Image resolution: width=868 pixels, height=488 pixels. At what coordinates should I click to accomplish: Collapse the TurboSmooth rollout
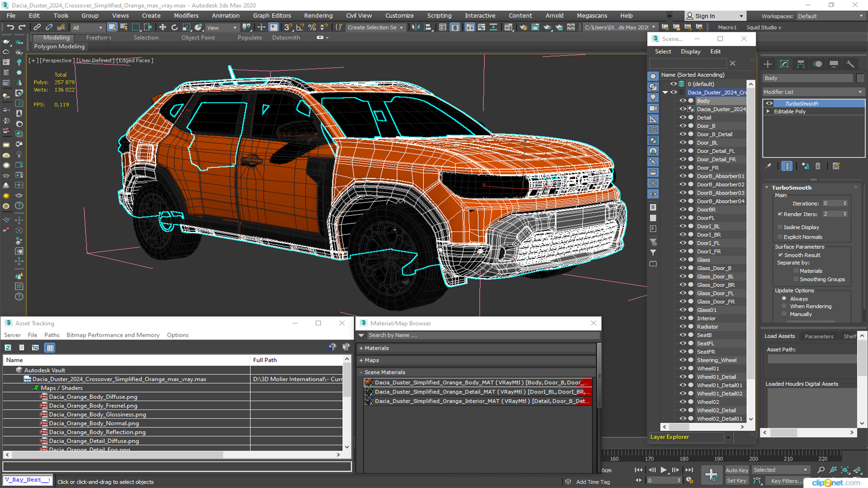767,188
